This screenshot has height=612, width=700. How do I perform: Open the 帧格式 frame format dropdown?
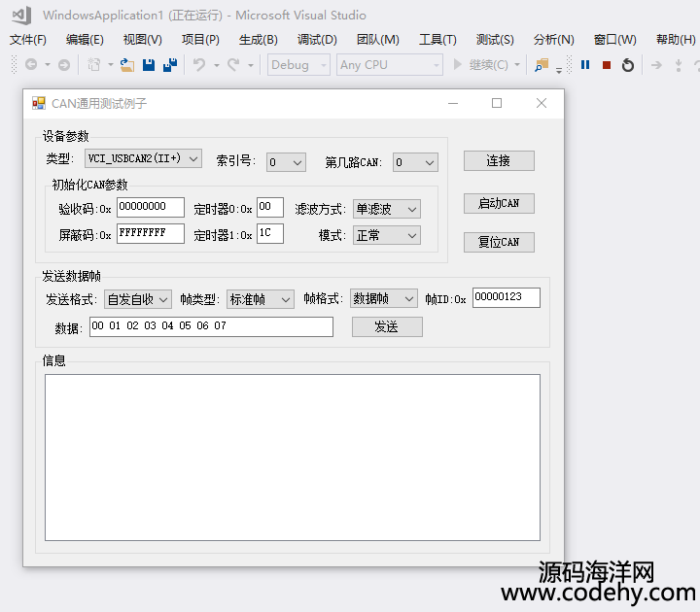tap(384, 298)
